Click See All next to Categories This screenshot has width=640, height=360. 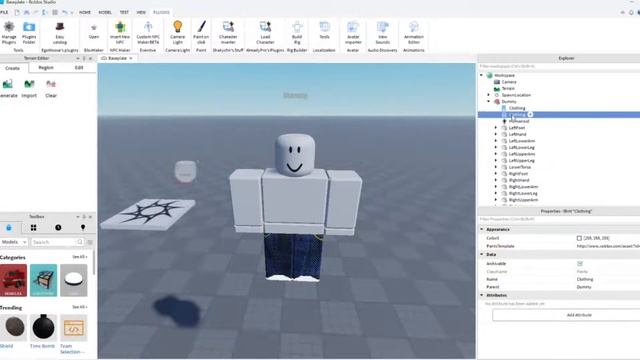pyautogui.click(x=80, y=257)
